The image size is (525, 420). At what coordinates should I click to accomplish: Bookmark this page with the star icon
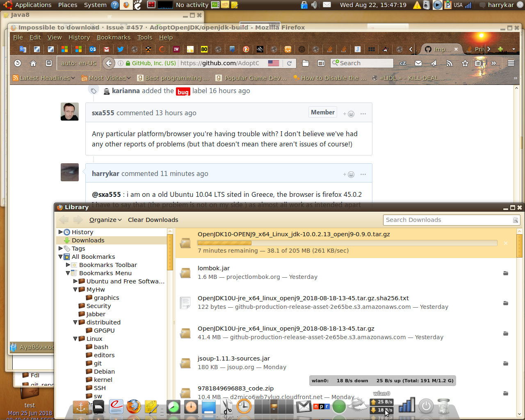pos(465,63)
